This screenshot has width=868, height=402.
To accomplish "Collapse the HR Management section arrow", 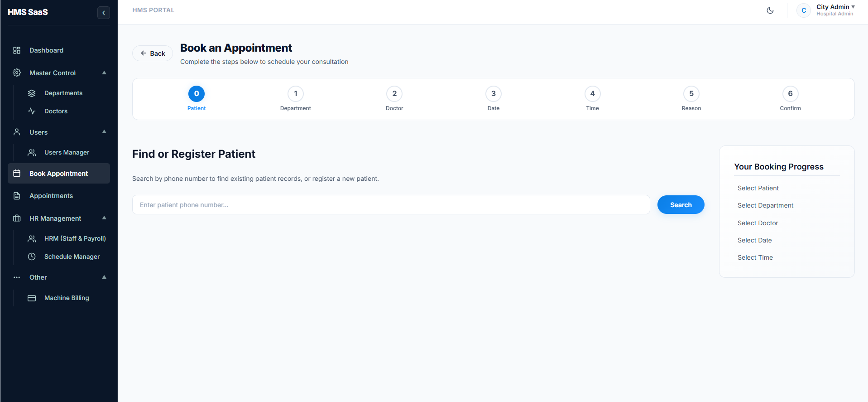I will pos(104,218).
